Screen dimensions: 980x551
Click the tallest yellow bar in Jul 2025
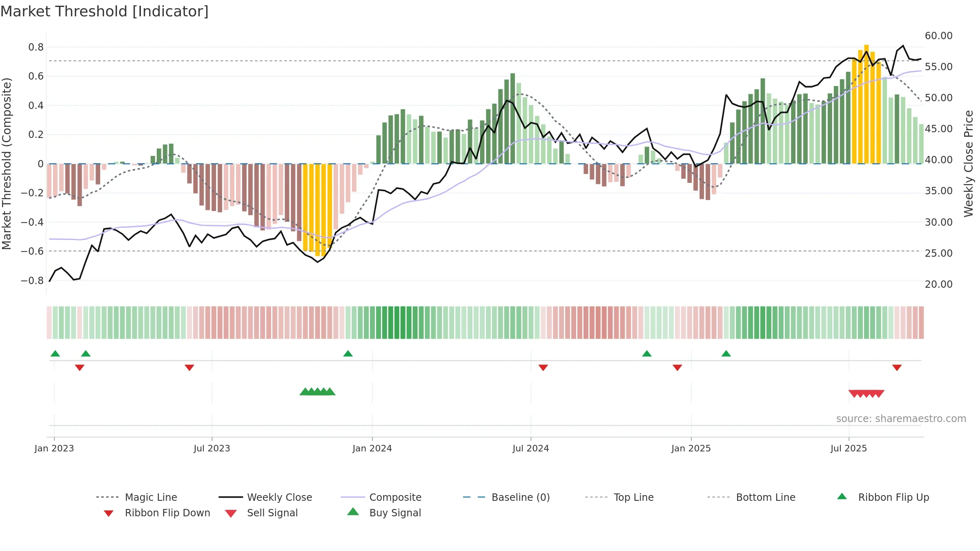(866, 104)
